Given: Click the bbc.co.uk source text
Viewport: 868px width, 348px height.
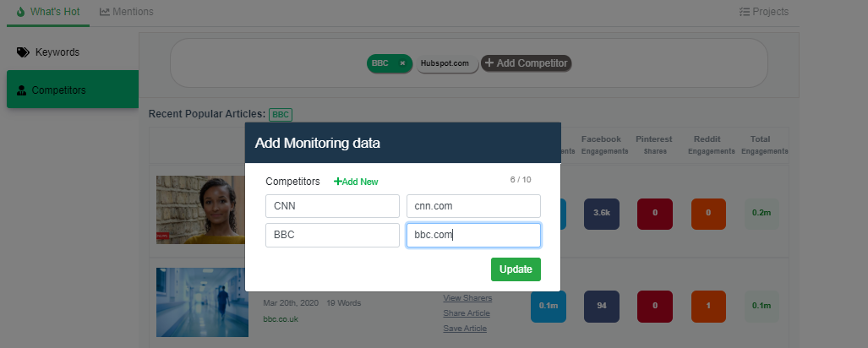Looking at the screenshot, I should tap(281, 319).
